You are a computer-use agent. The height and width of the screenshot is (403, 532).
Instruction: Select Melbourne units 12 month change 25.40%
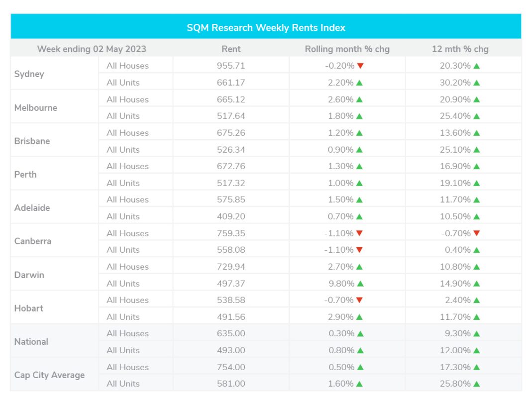(455, 116)
